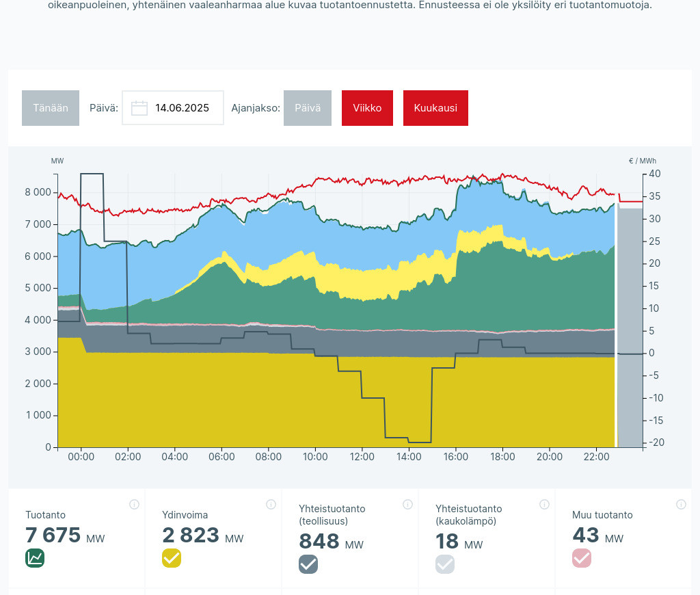Open info icon for Yhteistuotanto (kaukolämpö)

click(x=544, y=505)
